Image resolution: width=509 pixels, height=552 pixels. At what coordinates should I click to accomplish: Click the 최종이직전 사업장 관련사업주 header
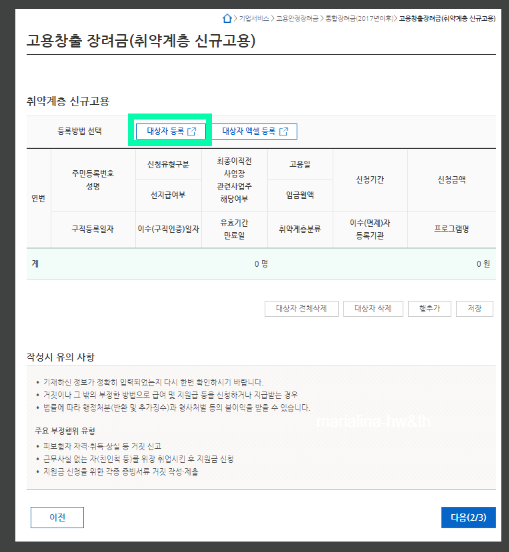[234, 180]
